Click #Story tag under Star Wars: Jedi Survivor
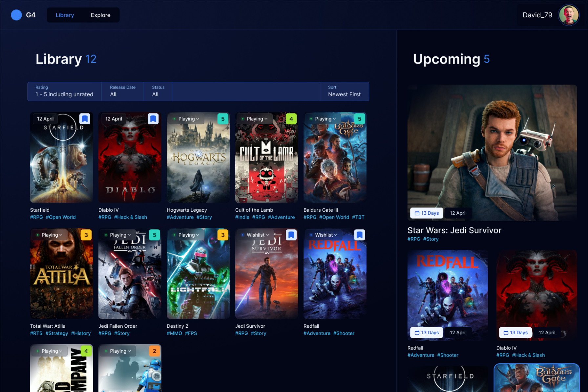 431,239
